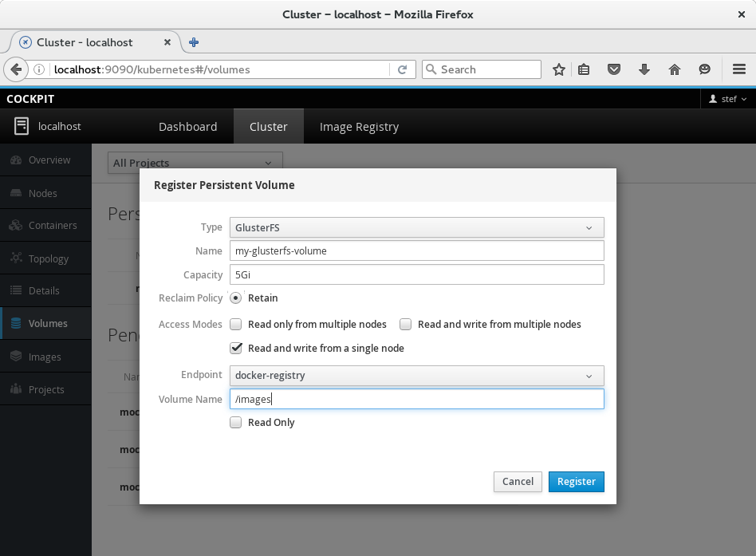Image resolution: width=756 pixels, height=556 pixels.
Task: Enable Read only from multiple nodes checkbox
Action: (236, 325)
